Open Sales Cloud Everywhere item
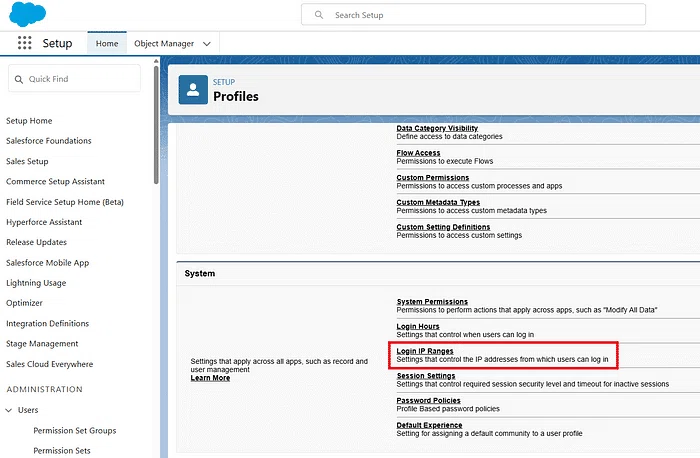Viewport: 700px width, 458px height. tap(50, 364)
